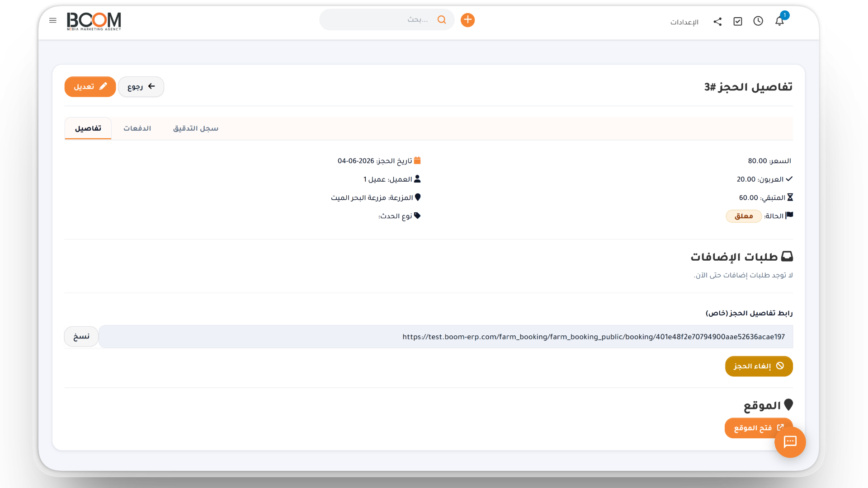Open the سجل التدقيق tab
The height and width of the screenshot is (488, 868).
tap(196, 128)
